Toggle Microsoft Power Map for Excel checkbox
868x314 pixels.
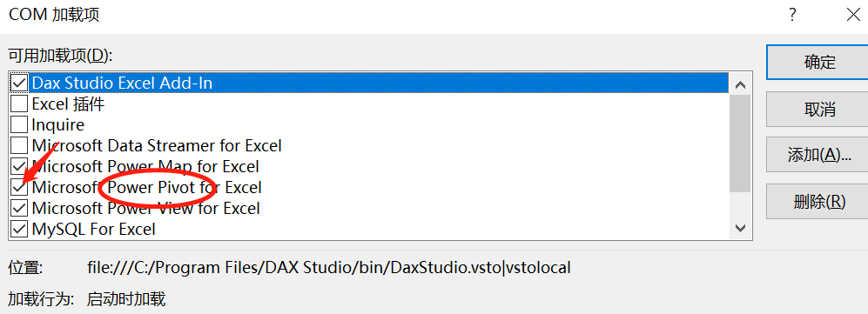(x=19, y=166)
